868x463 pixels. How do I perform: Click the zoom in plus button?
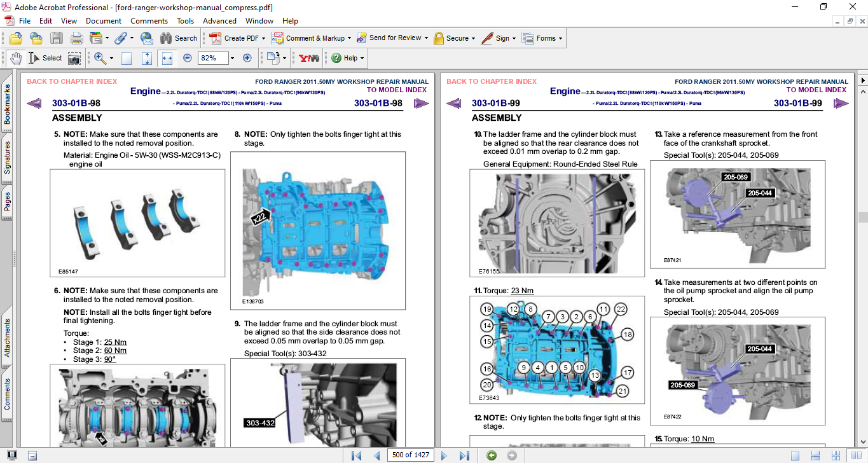pos(247,58)
